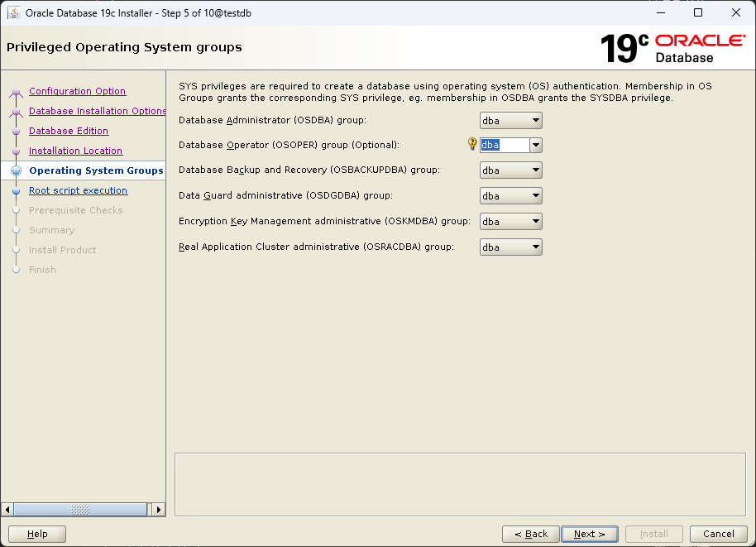The image size is (756, 547).
Task: Go to the Installation Location step
Action: (x=76, y=151)
